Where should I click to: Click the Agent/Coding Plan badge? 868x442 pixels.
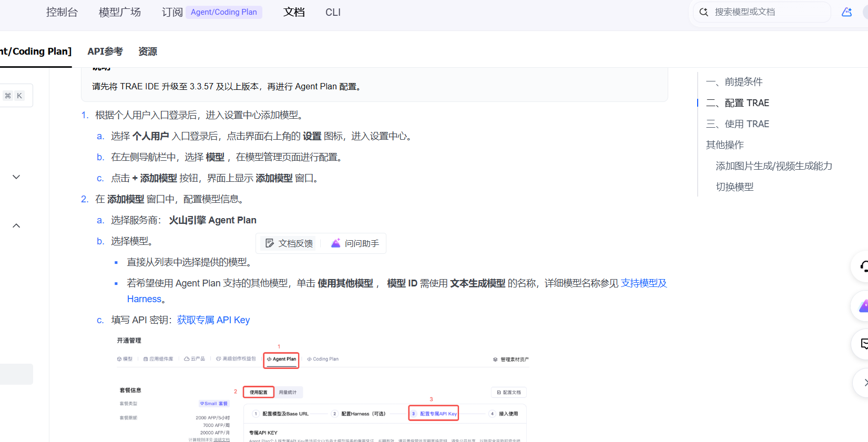224,12
